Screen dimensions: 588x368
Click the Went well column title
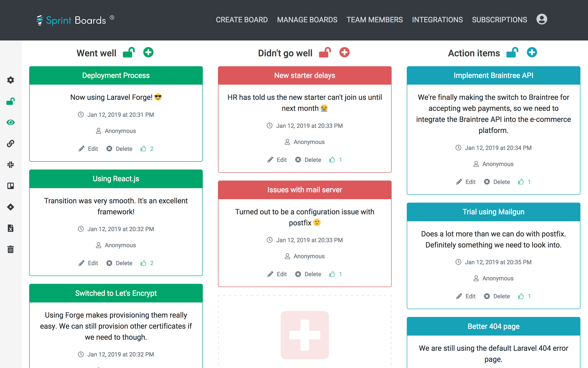pos(96,53)
